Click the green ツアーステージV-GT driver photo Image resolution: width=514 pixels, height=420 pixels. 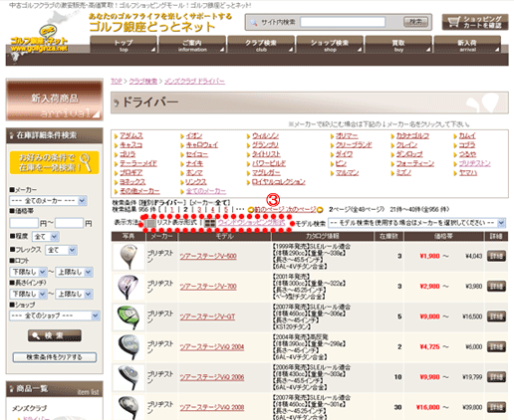(128, 316)
